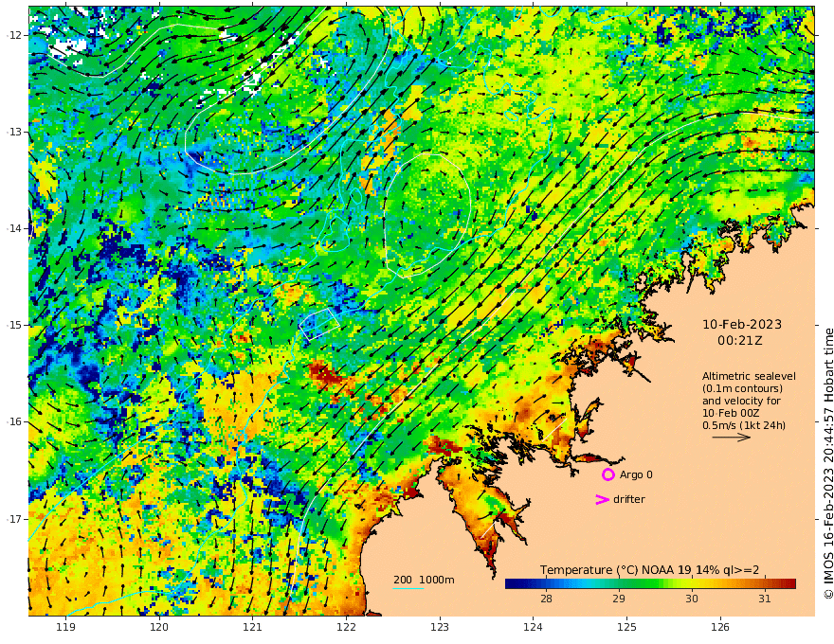Viewport: 834px width, 644px height.
Task: Click longitude label 124 on bottom axis
Action: (533, 627)
